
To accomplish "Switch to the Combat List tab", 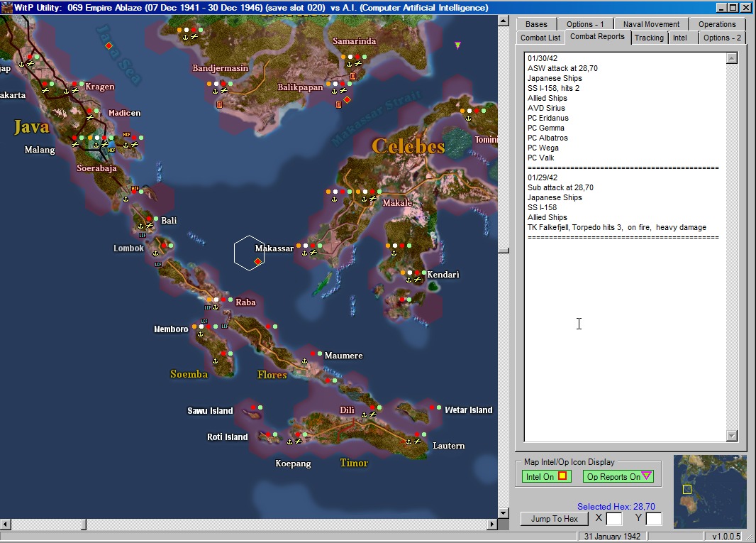I will (540, 38).
